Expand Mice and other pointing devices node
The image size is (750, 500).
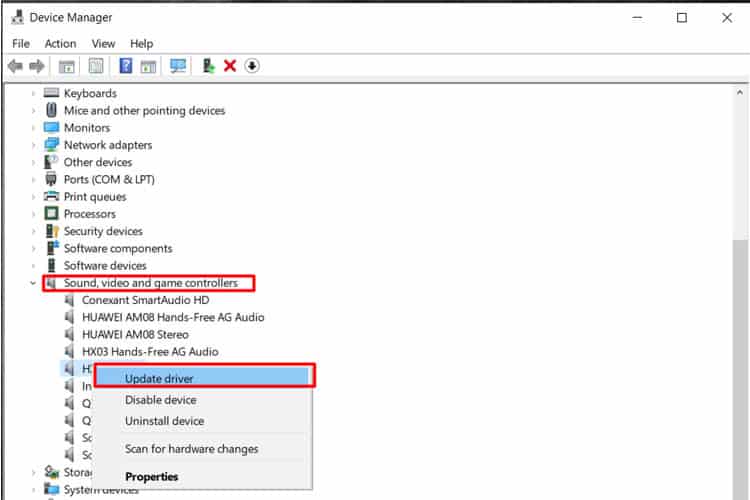click(33, 111)
